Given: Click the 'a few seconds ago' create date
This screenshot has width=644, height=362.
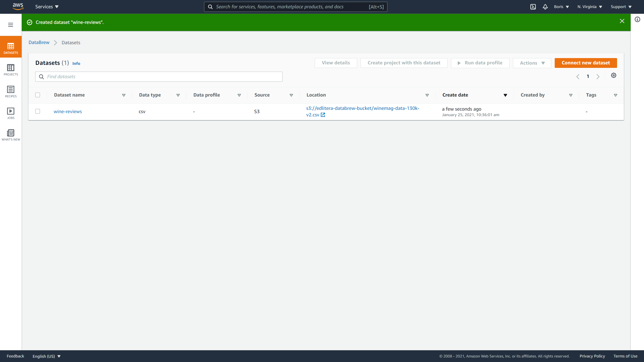Looking at the screenshot, I should (462, 109).
